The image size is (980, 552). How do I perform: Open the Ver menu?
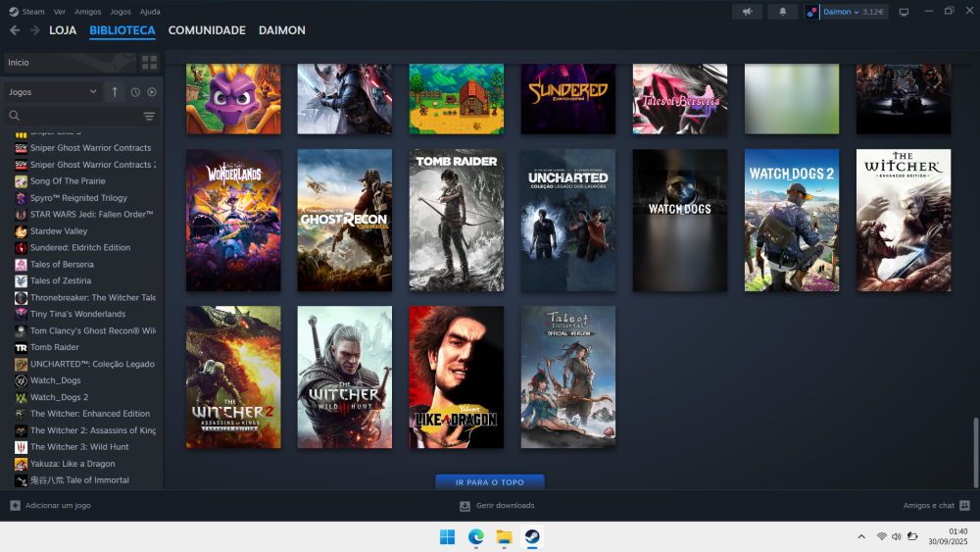coord(60,12)
